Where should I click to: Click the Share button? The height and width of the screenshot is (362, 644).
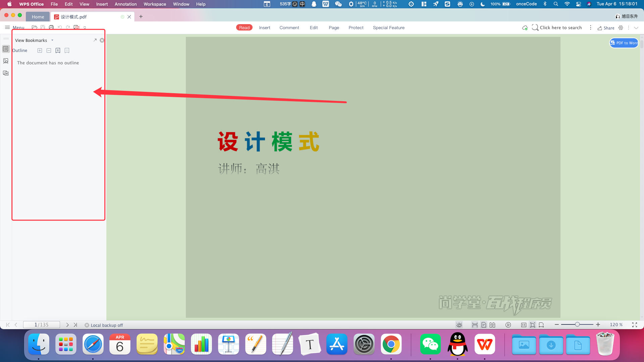tap(606, 28)
